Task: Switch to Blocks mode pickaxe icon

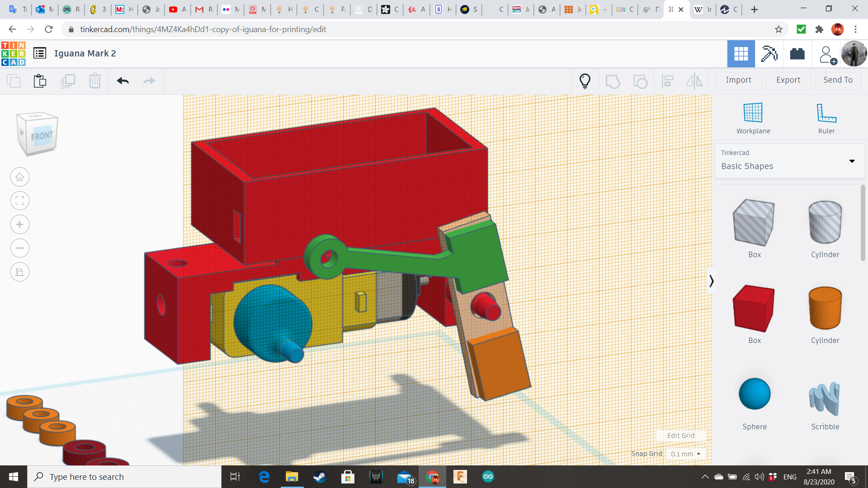Action: (769, 54)
